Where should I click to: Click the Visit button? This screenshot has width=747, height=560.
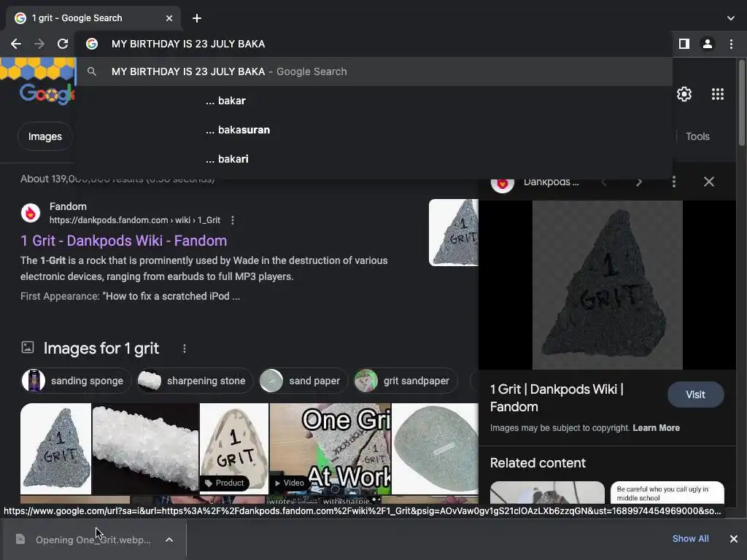click(695, 394)
